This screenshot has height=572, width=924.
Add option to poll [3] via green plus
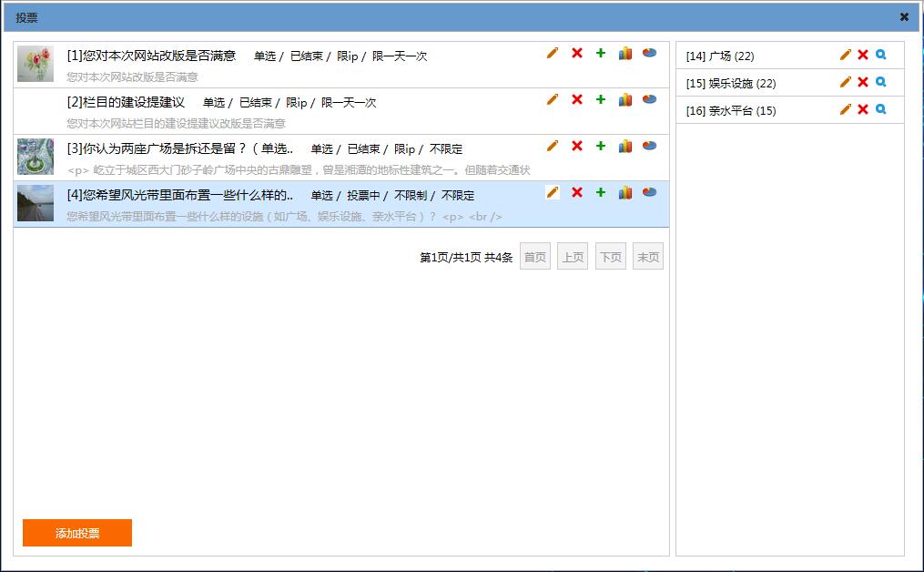point(600,146)
